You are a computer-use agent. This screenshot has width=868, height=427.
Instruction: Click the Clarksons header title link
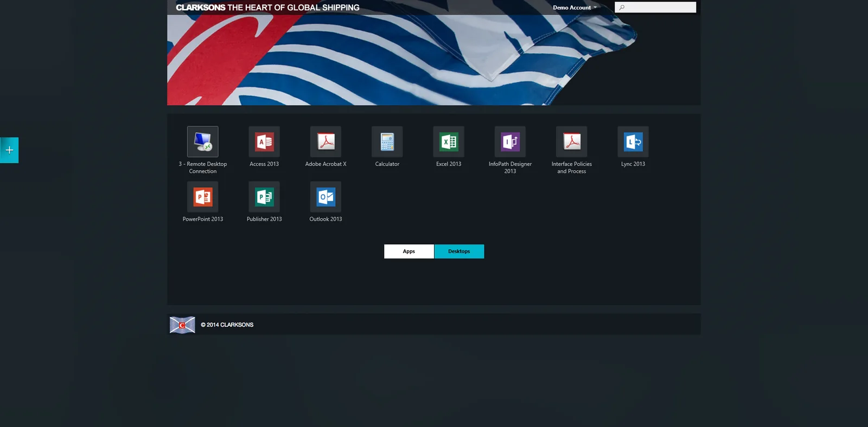(267, 8)
